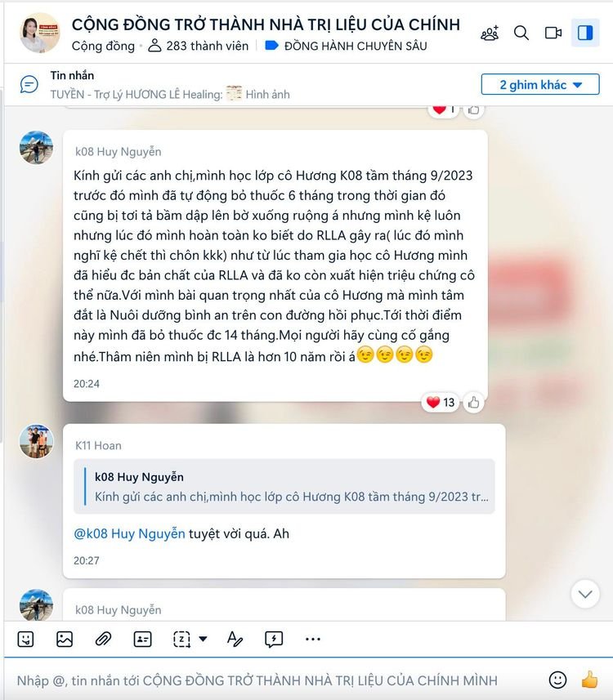Open the add members icon
613x700 pixels.
point(490,33)
